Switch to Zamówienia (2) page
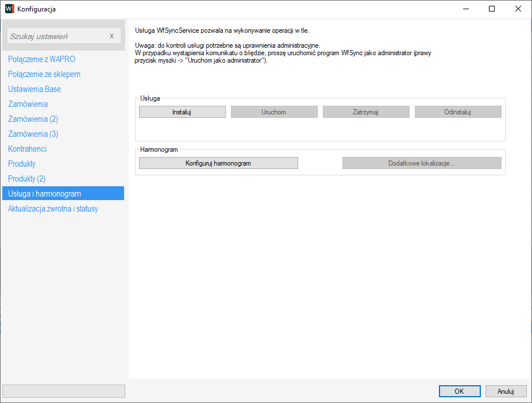This screenshot has height=403, width=532. coord(33,119)
